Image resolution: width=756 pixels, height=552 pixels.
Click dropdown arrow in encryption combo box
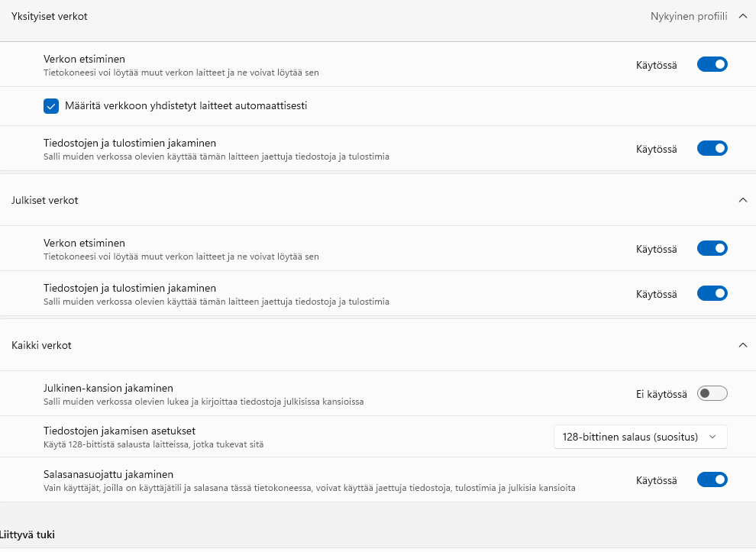[712, 437]
